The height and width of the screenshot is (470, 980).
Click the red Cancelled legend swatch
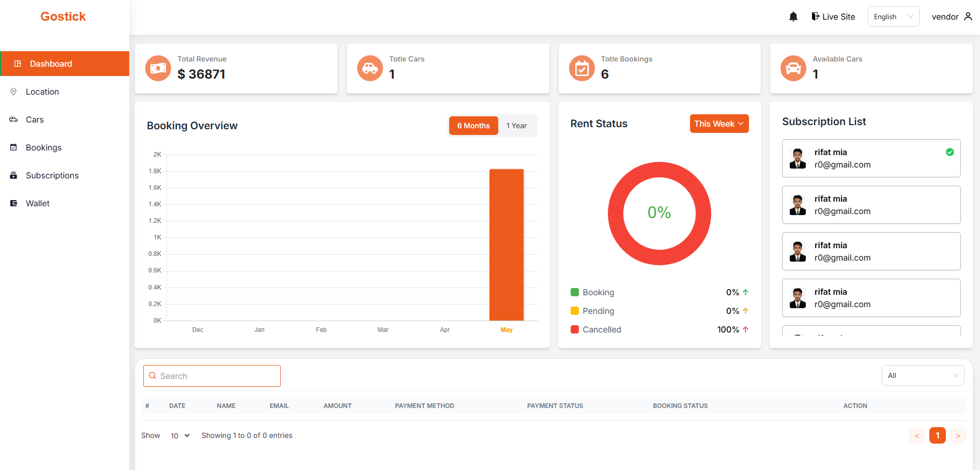tap(574, 329)
